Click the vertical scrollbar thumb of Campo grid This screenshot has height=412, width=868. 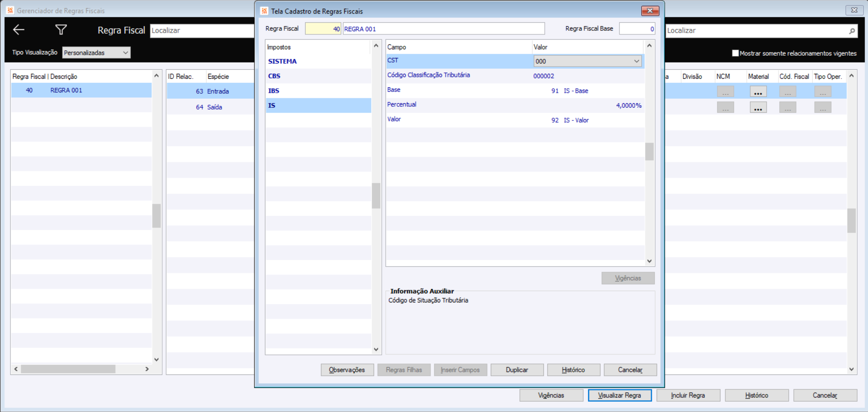649,152
